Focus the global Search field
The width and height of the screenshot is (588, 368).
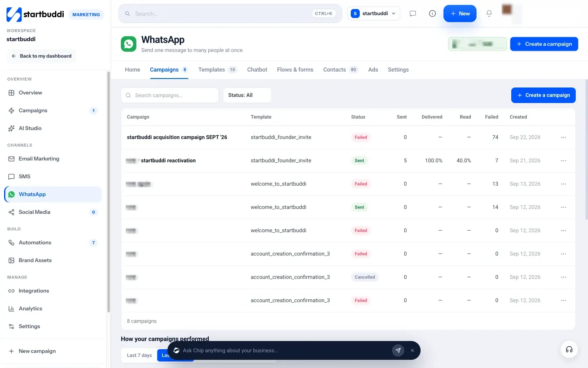pyautogui.click(x=230, y=13)
